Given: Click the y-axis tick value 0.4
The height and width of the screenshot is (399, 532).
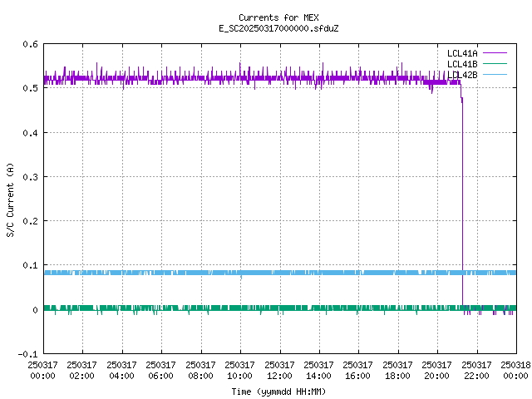Looking at the screenshot, I should pos(30,133).
